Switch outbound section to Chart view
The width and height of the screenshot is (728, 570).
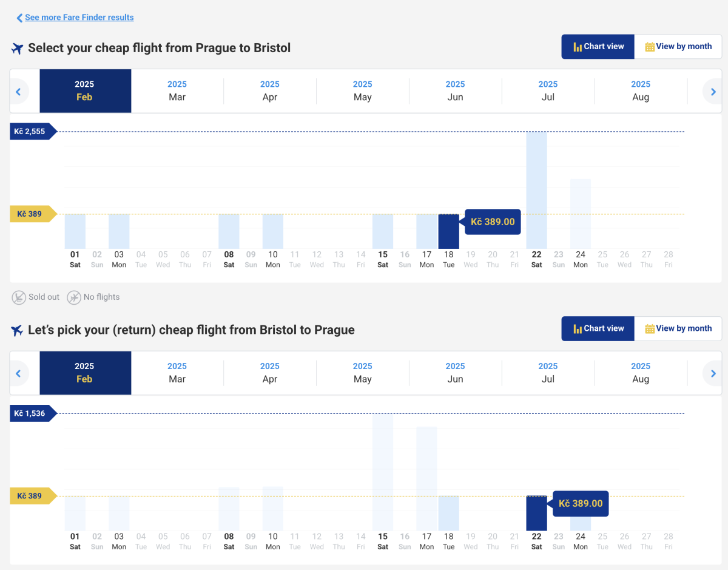tap(598, 47)
